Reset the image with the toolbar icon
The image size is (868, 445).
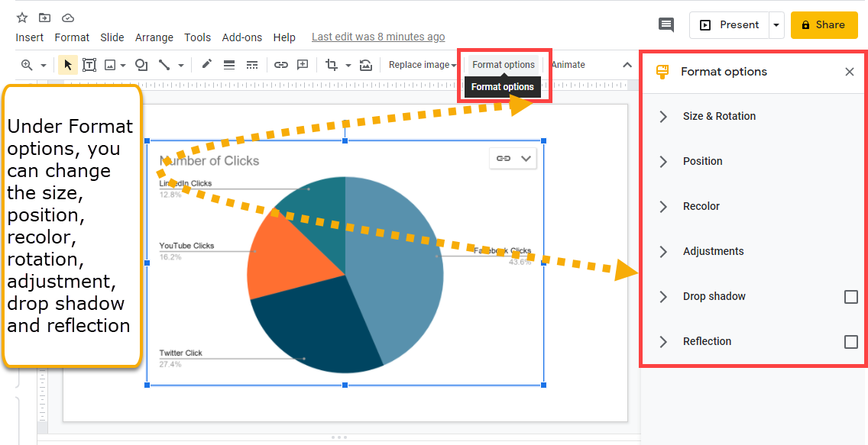pyautogui.click(x=365, y=65)
